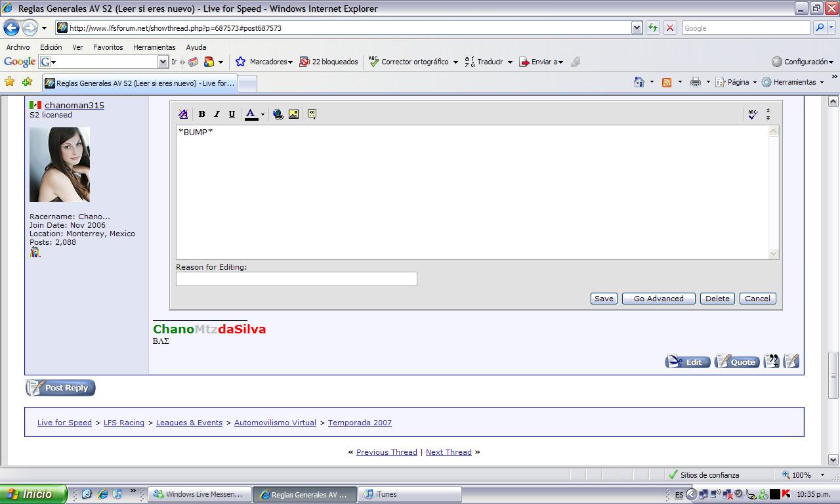Click the Add to Favorites icon
Viewport: 840px width, 504px height.
tap(27, 82)
